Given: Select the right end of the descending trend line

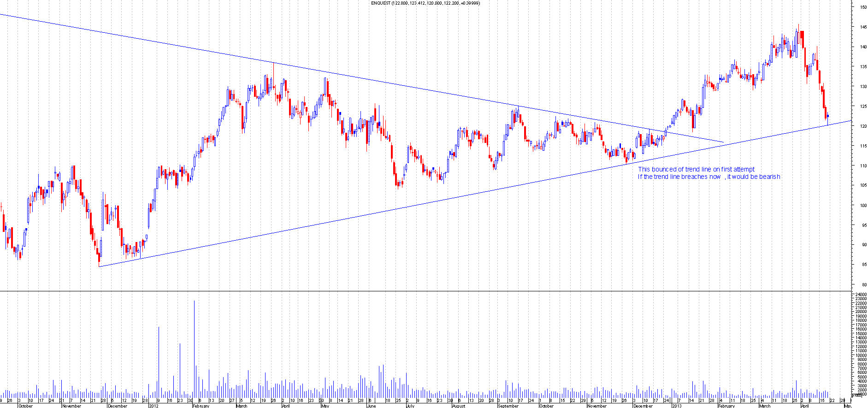Looking at the screenshot, I should pos(723,142).
